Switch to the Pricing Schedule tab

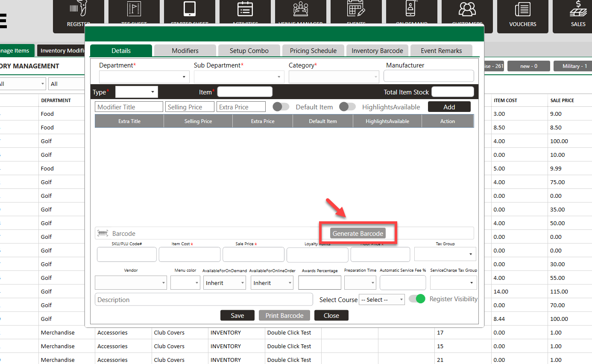pyautogui.click(x=313, y=50)
